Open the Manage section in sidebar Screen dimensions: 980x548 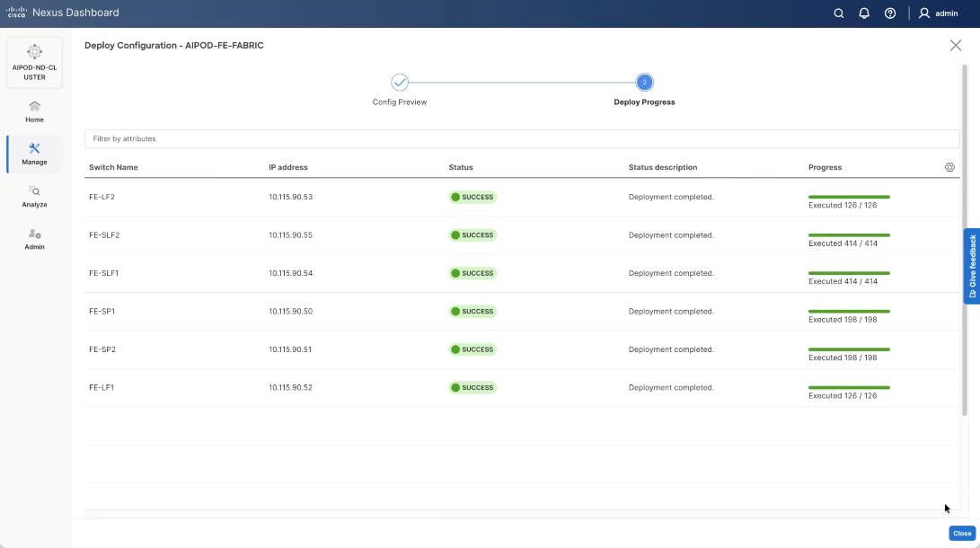coord(34,154)
